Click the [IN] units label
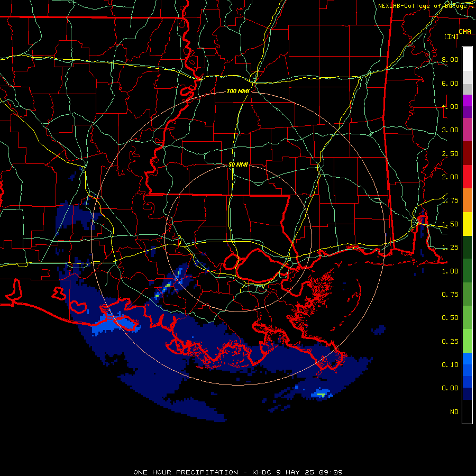 [x=451, y=36]
